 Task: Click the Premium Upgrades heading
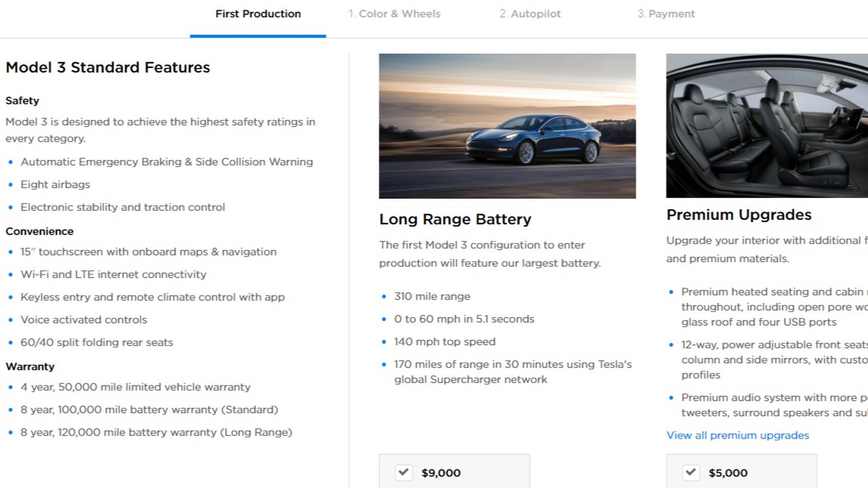click(739, 215)
